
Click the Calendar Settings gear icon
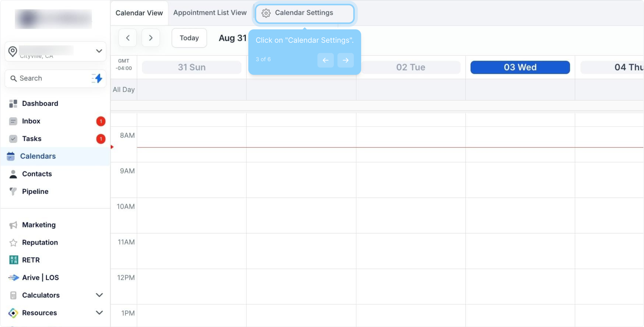pos(266,13)
